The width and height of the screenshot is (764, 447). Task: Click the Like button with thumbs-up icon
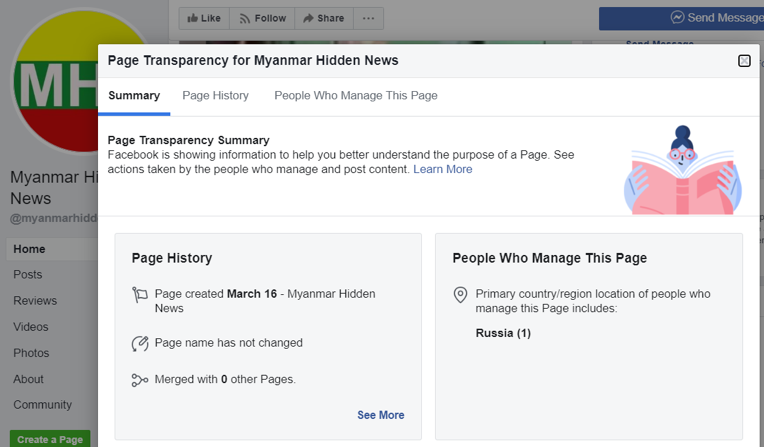pos(204,19)
